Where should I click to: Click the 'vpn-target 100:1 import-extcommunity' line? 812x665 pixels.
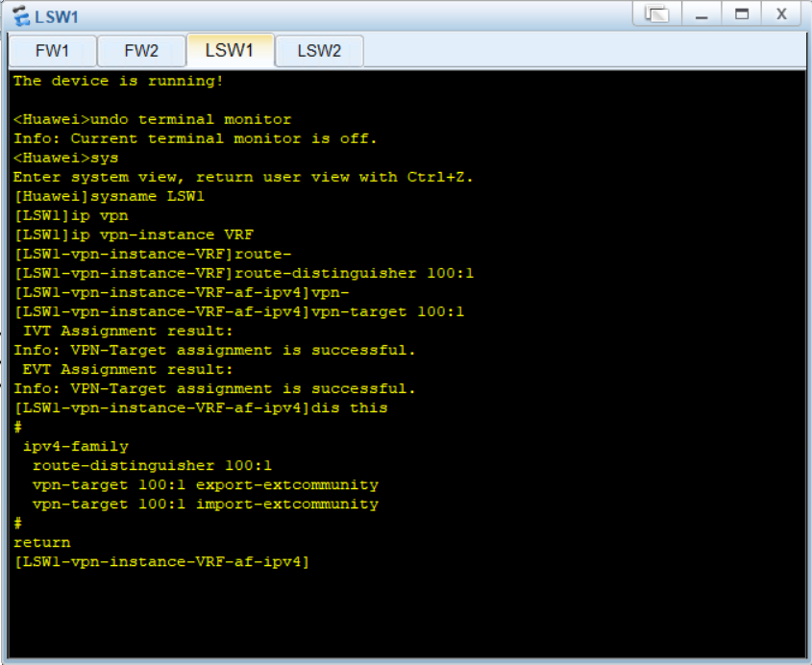tap(205, 505)
